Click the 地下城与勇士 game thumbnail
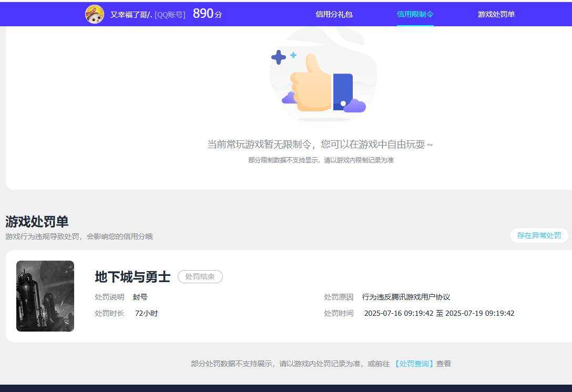 (45, 296)
